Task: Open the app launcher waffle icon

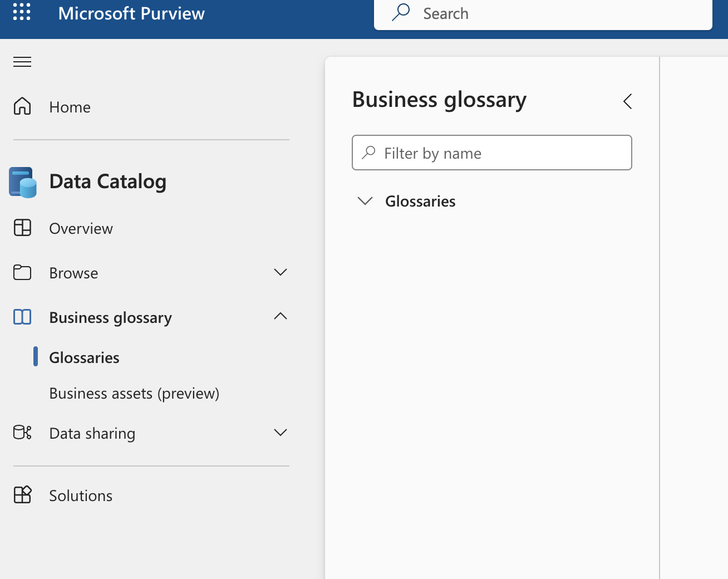Action: pos(22,12)
